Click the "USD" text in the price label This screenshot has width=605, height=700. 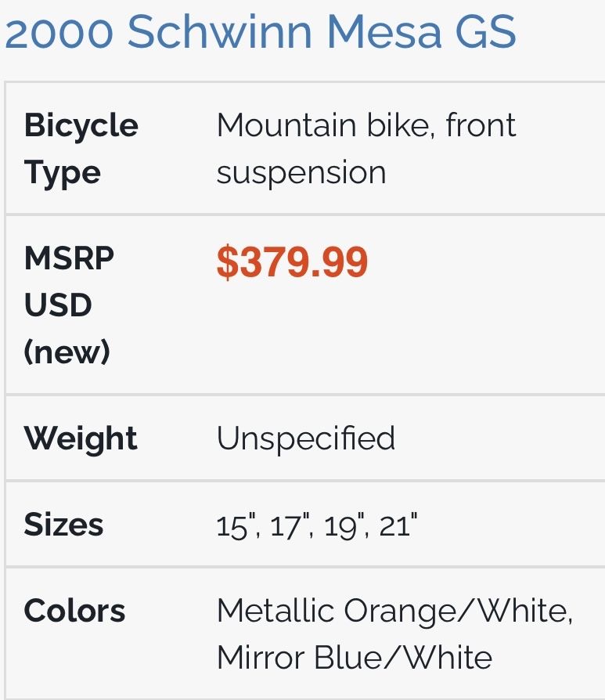58,305
